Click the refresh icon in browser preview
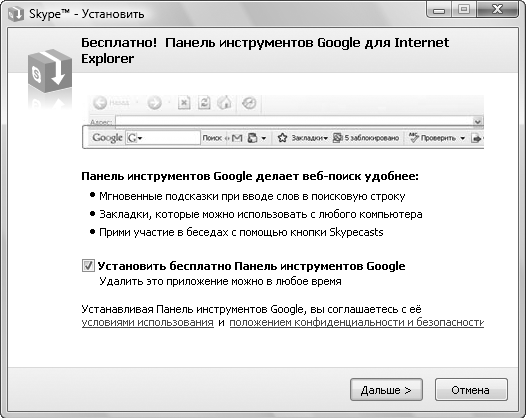This screenshot has height=418, width=526. pos(204,103)
